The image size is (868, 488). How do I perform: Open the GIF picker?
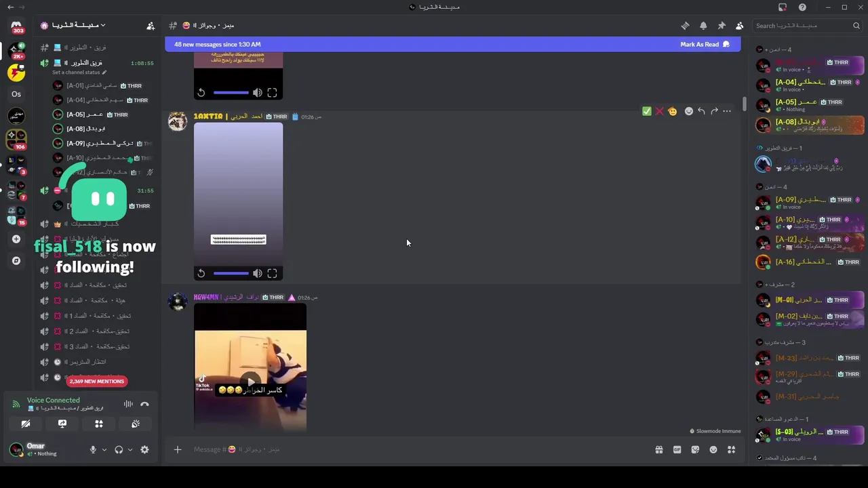[677, 449]
